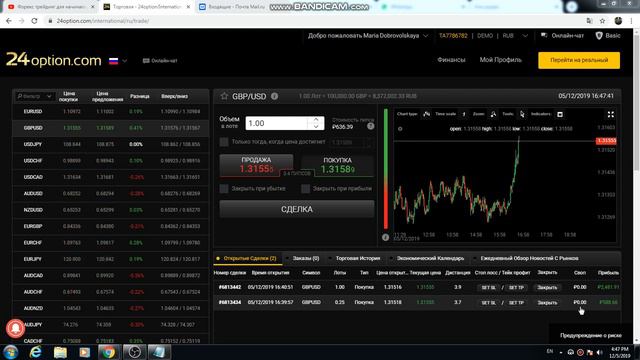
Task: Go back in the browser
Action: click(9, 21)
